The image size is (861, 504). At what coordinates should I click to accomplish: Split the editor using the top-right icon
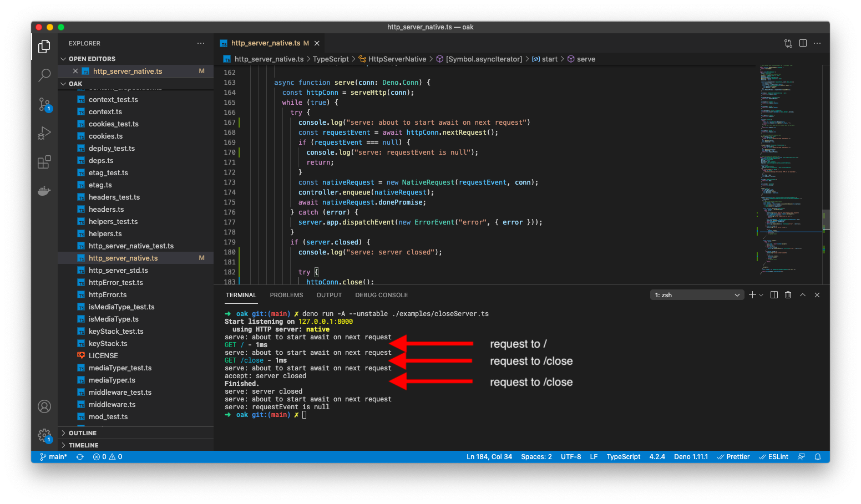[x=803, y=43]
